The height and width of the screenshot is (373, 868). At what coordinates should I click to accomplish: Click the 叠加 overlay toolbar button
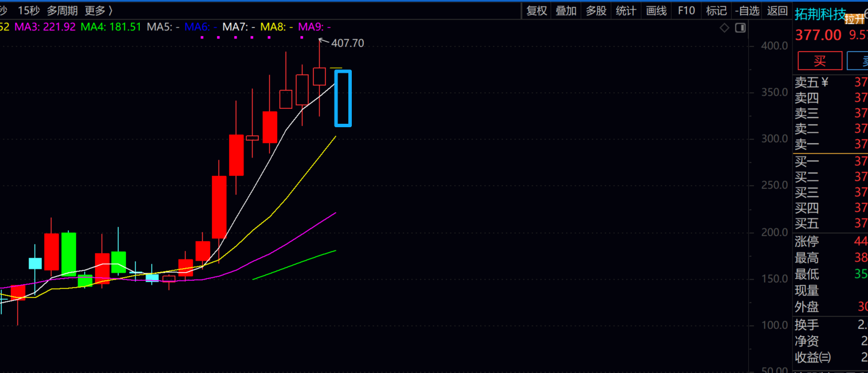tap(566, 10)
